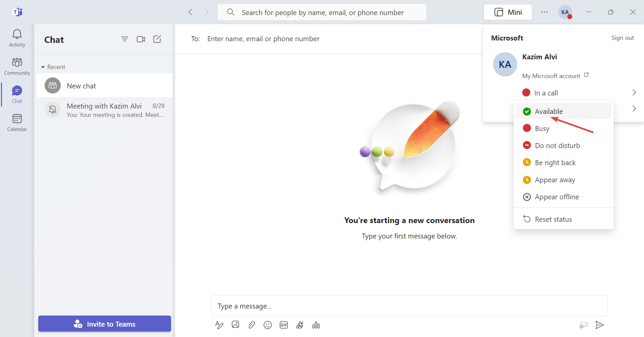644x337 pixels.
Task: Attach a file to the message
Action: 252,325
